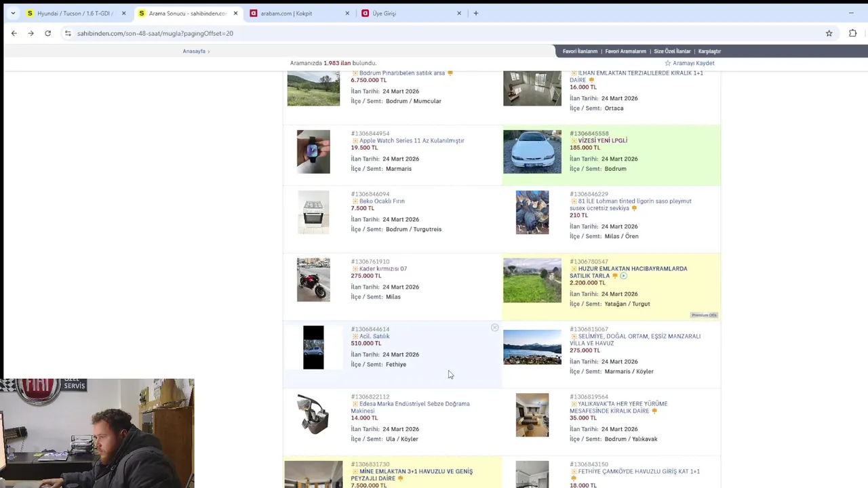The height and width of the screenshot is (488, 868).
Task: Click the Aramayı Kaydet star link
Action: coord(689,63)
